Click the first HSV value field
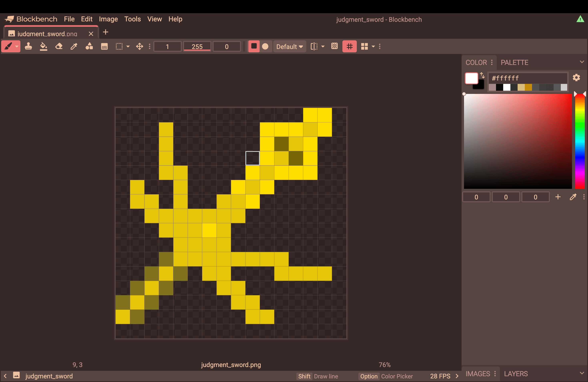This screenshot has height=382, width=588. [476, 197]
